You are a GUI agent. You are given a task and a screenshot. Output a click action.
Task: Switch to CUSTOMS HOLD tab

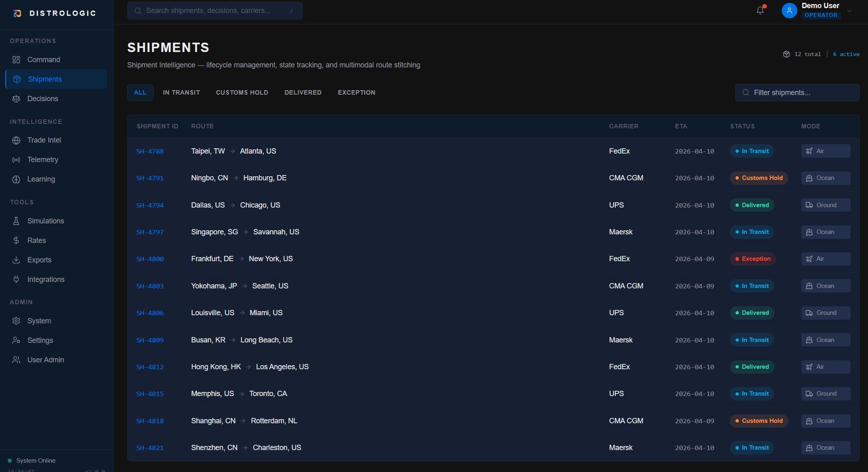pyautogui.click(x=242, y=93)
